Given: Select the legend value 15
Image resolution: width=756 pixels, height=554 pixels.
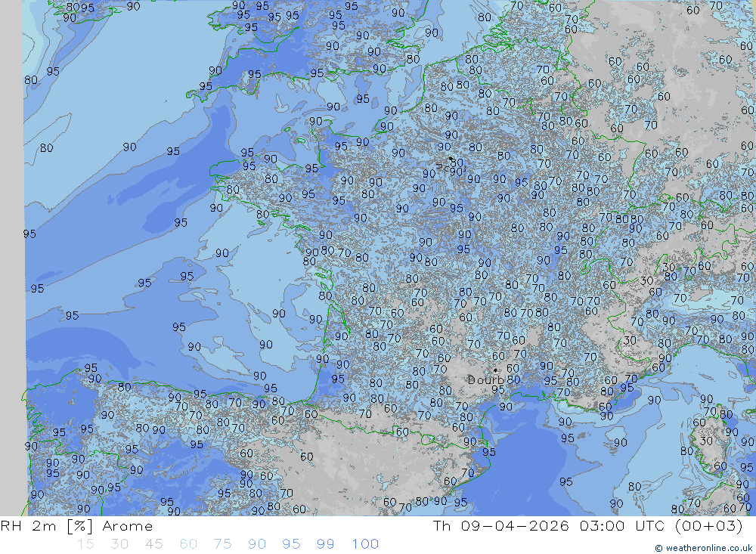Looking at the screenshot, I should [85, 544].
